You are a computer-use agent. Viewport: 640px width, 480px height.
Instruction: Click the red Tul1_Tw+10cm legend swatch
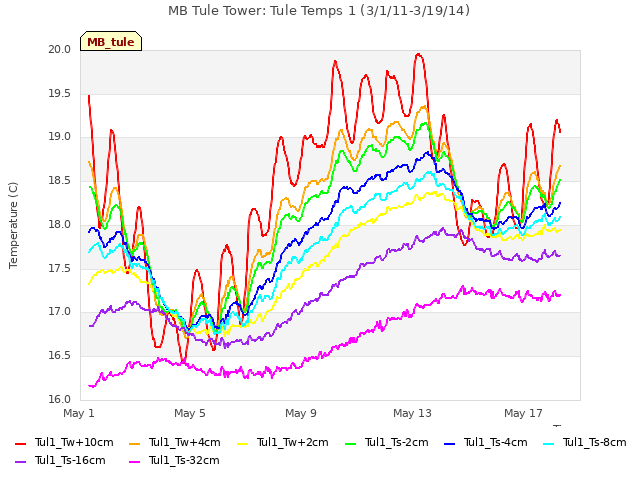click(x=20, y=444)
